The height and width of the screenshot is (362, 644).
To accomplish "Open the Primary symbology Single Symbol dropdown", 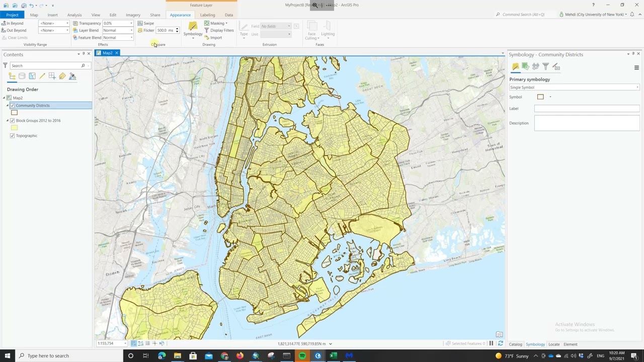I will 574,87.
